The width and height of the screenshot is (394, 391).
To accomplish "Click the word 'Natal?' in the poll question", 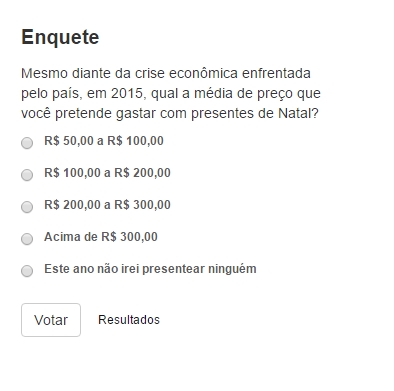I will [299, 113].
